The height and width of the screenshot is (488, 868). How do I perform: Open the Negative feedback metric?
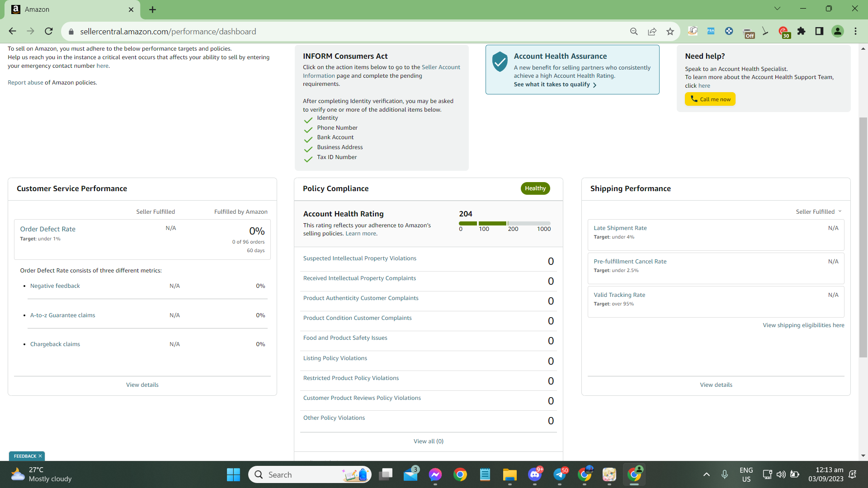point(55,286)
